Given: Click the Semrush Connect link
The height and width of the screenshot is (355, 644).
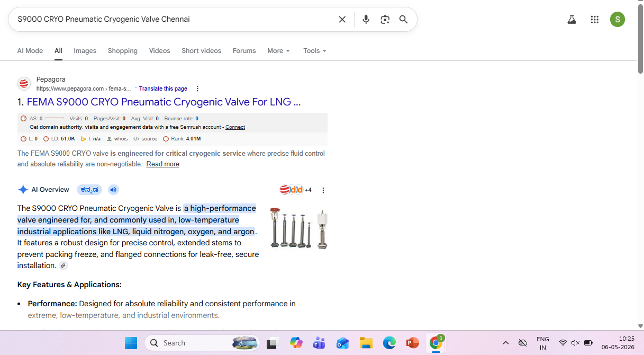Looking at the screenshot, I should tap(235, 127).
